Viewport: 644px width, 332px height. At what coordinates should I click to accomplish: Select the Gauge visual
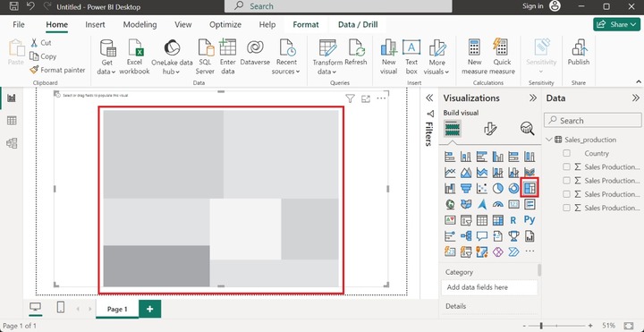(498, 204)
